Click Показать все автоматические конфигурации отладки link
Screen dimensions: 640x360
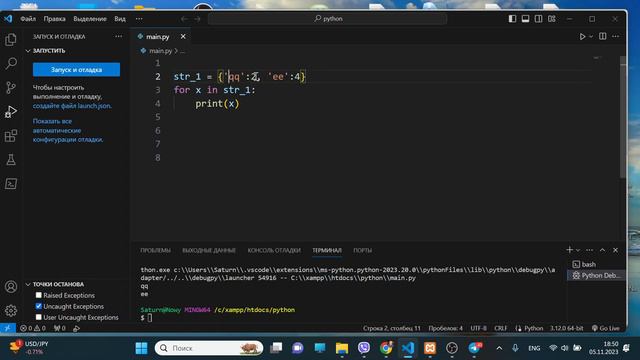pyautogui.click(x=68, y=130)
